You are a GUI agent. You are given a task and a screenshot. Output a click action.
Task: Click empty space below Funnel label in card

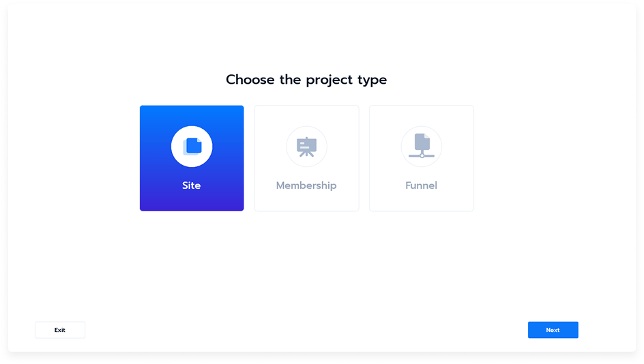click(421, 202)
